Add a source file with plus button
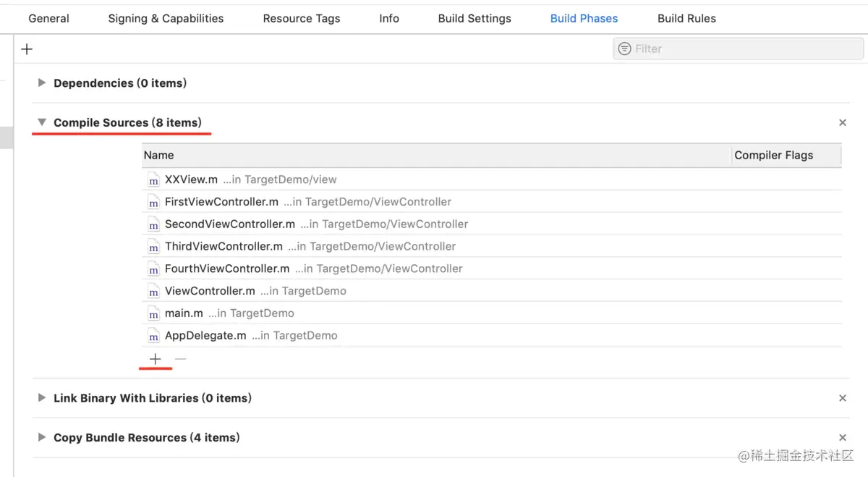The image size is (868, 477). pos(155,358)
